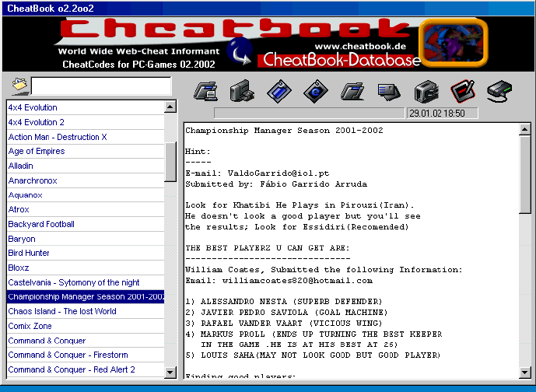
Task: Select Command & Conquer entry
Action: pos(86,341)
